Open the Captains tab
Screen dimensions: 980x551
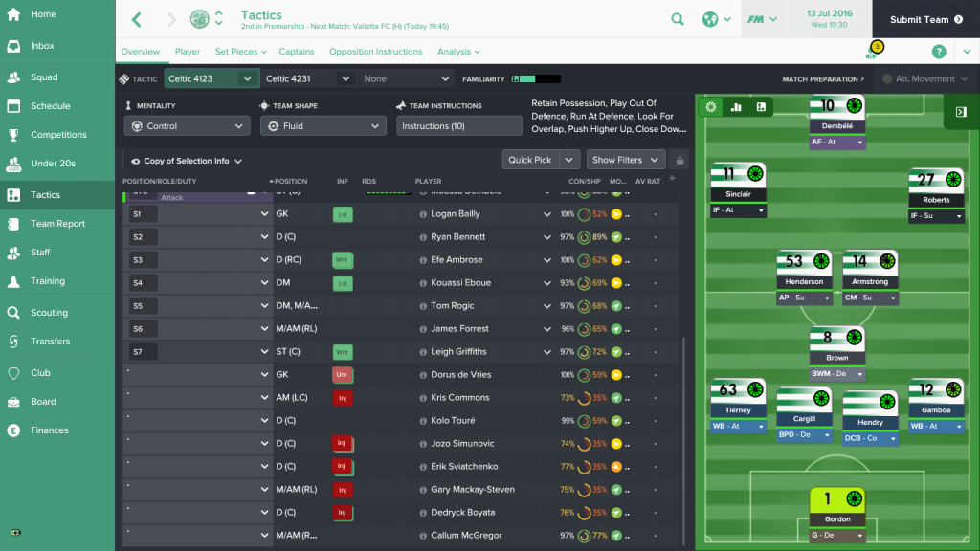pyautogui.click(x=297, y=52)
